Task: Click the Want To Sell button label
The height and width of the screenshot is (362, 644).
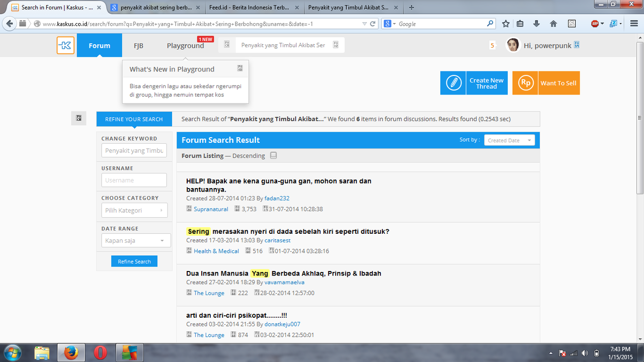Action: tap(558, 83)
